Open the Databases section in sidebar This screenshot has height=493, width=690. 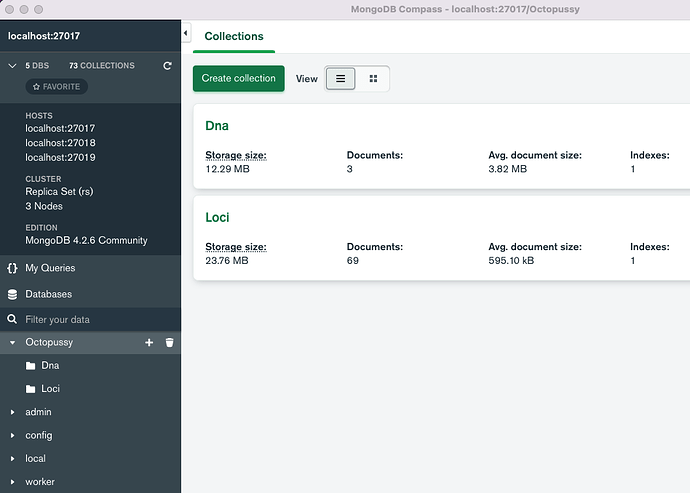(x=48, y=294)
